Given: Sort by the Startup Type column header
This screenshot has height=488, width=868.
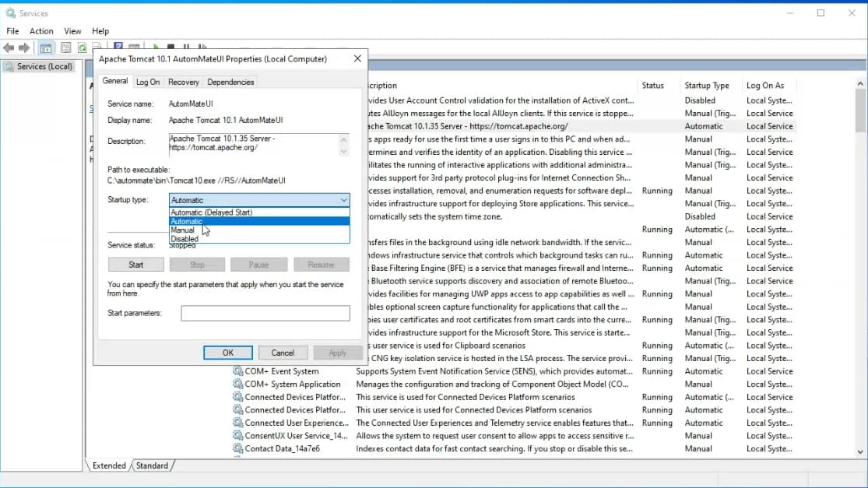Looking at the screenshot, I should [706, 86].
